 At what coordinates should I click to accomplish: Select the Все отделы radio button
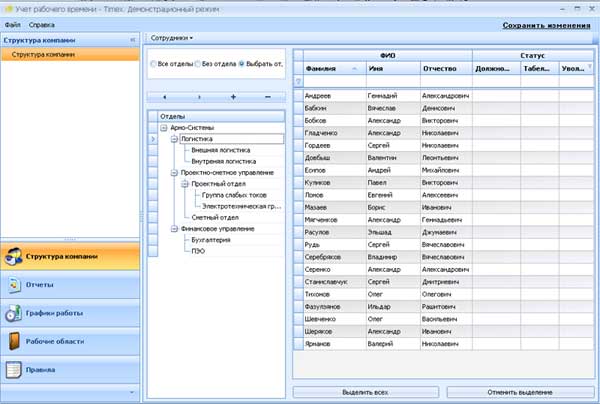153,64
